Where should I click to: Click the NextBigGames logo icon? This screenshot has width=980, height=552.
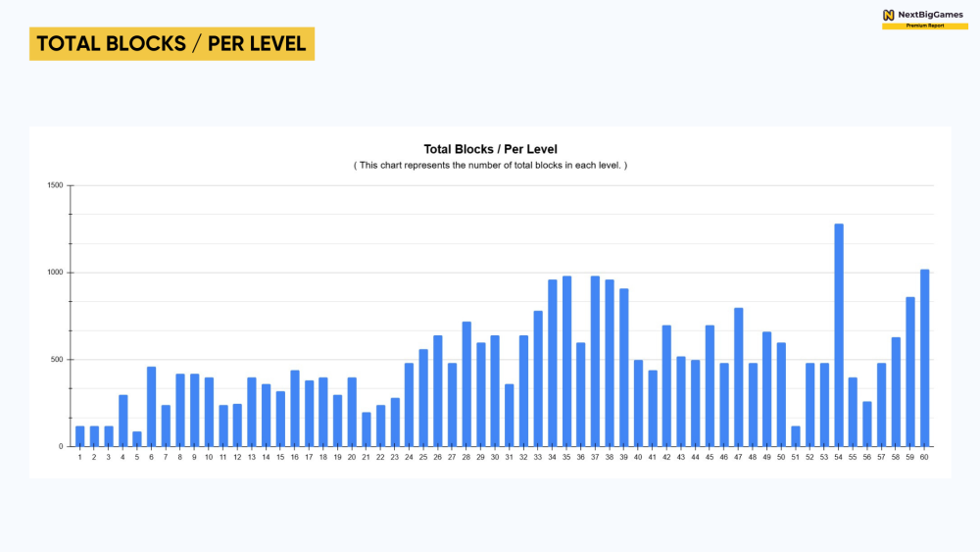(x=888, y=15)
